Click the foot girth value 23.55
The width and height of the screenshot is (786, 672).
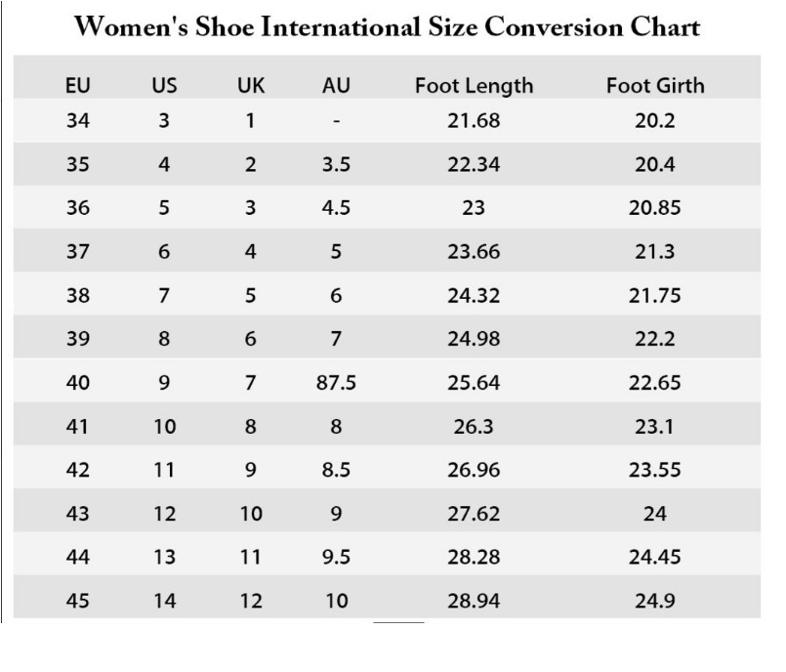[655, 470]
